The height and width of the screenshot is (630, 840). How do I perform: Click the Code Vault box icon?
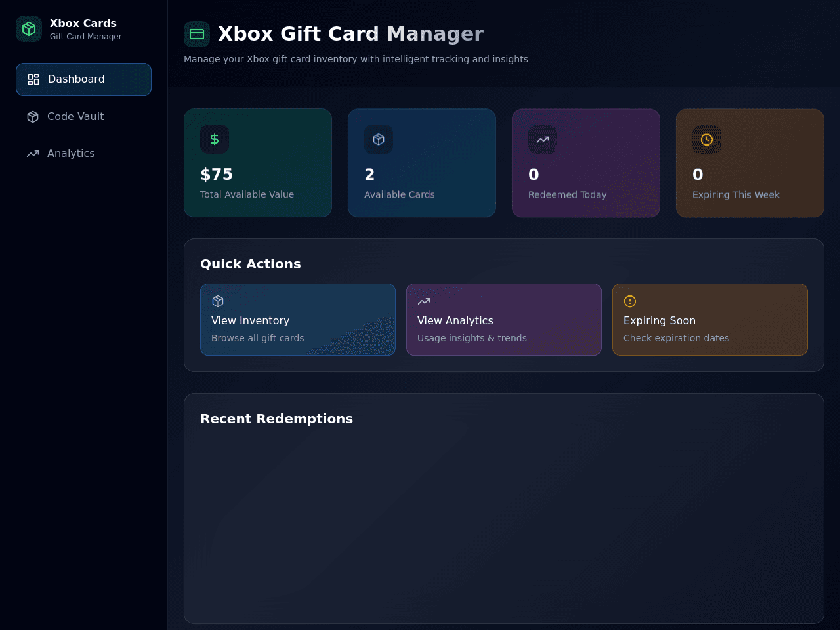click(x=33, y=117)
